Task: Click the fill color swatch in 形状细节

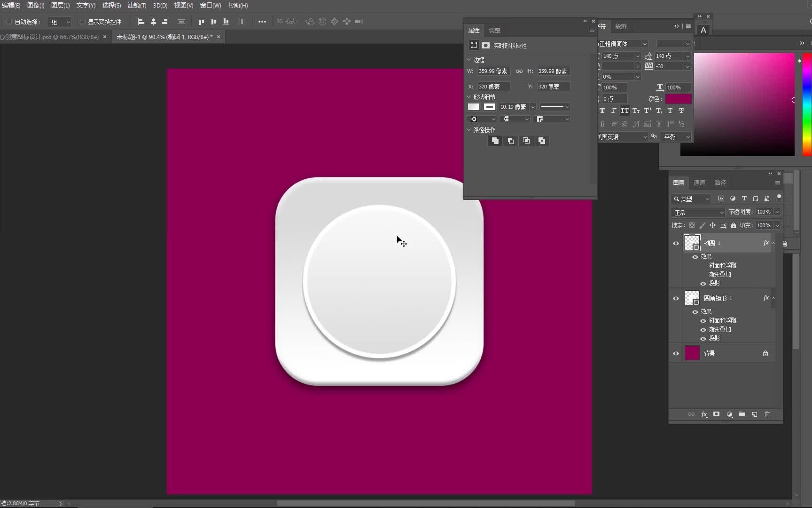Action: pyautogui.click(x=474, y=107)
